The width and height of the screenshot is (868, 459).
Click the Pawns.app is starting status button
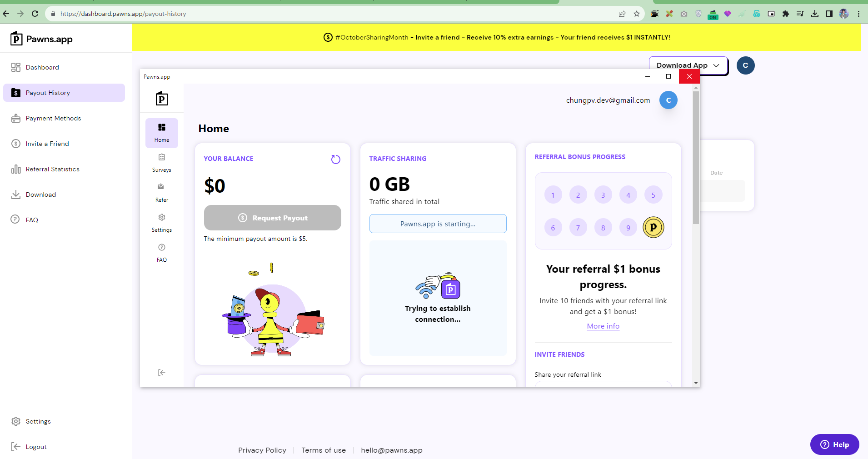click(x=438, y=224)
